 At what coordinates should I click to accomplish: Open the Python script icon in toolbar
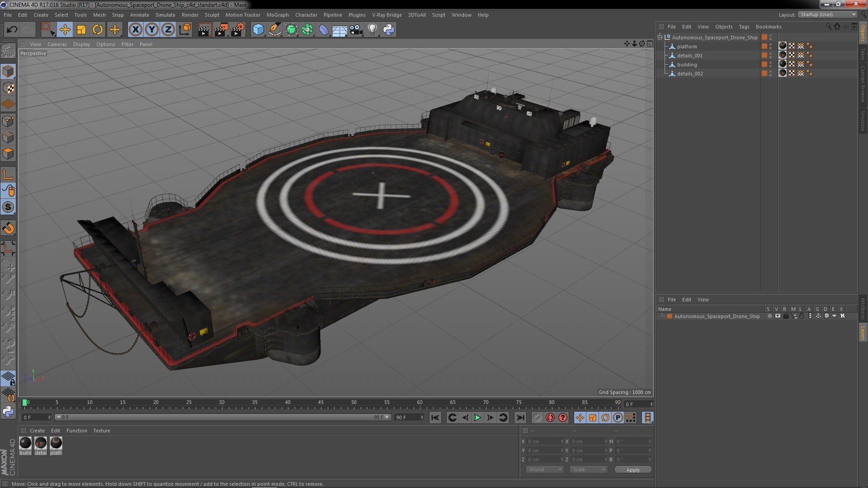tap(389, 30)
